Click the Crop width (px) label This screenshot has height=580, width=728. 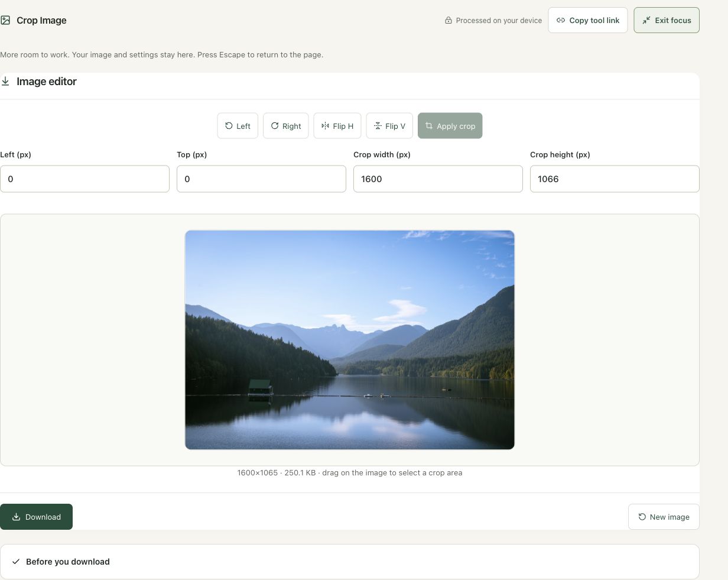coord(382,155)
